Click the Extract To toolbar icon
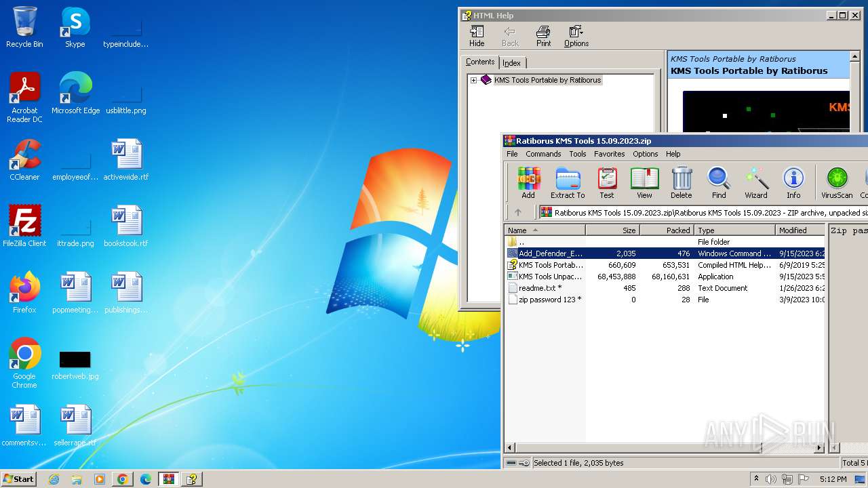This screenshot has width=868, height=488. coord(568,183)
